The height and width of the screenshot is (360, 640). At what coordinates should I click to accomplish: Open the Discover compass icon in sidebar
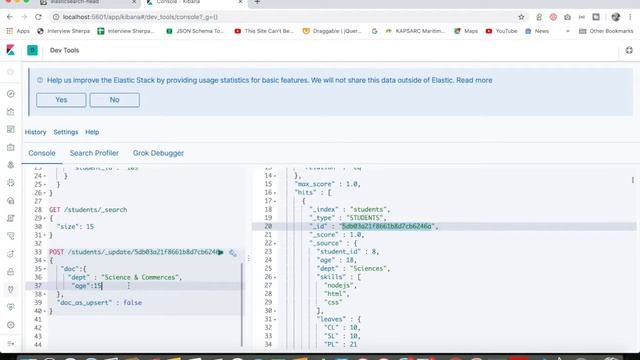(11, 94)
